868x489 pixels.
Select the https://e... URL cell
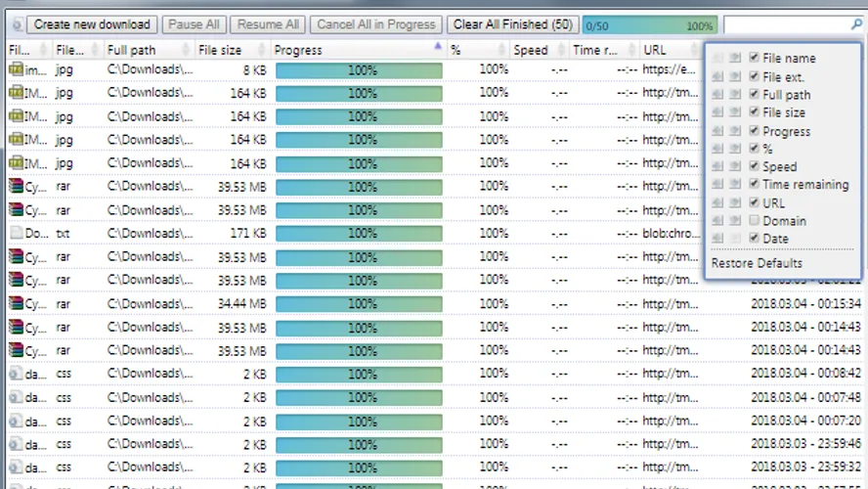[x=669, y=69]
